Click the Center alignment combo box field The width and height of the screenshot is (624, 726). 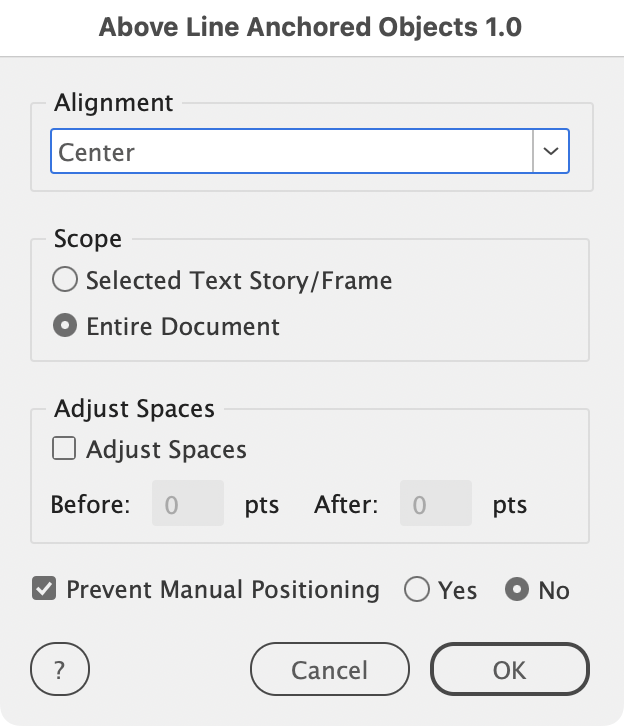tap(291, 152)
